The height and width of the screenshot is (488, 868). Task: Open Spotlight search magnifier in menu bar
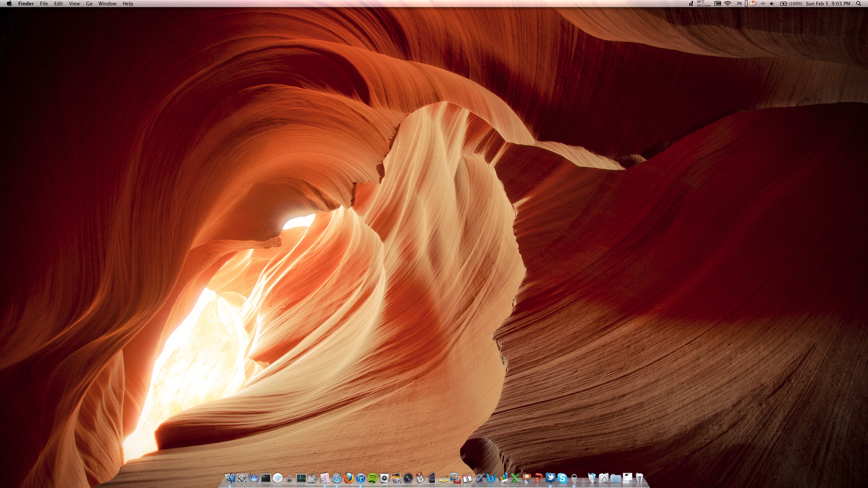[859, 4]
